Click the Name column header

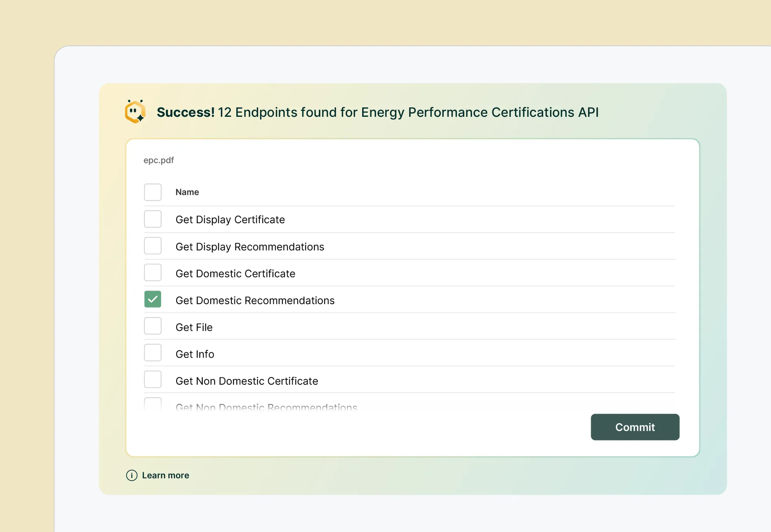[187, 192]
